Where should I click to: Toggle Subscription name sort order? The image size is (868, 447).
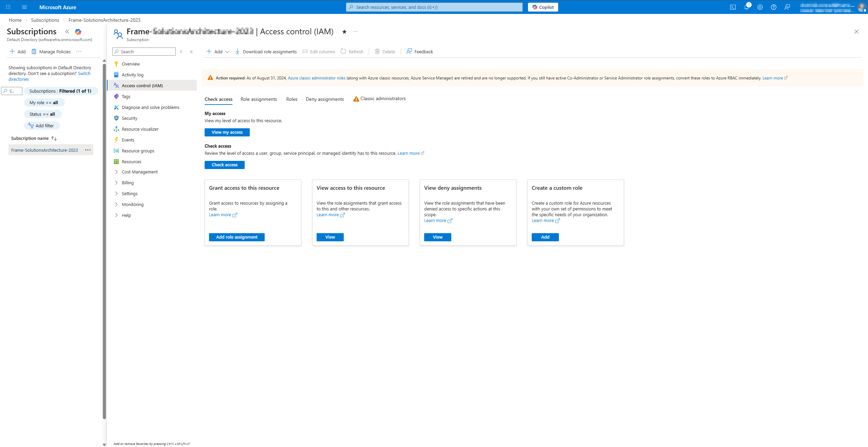(54, 138)
